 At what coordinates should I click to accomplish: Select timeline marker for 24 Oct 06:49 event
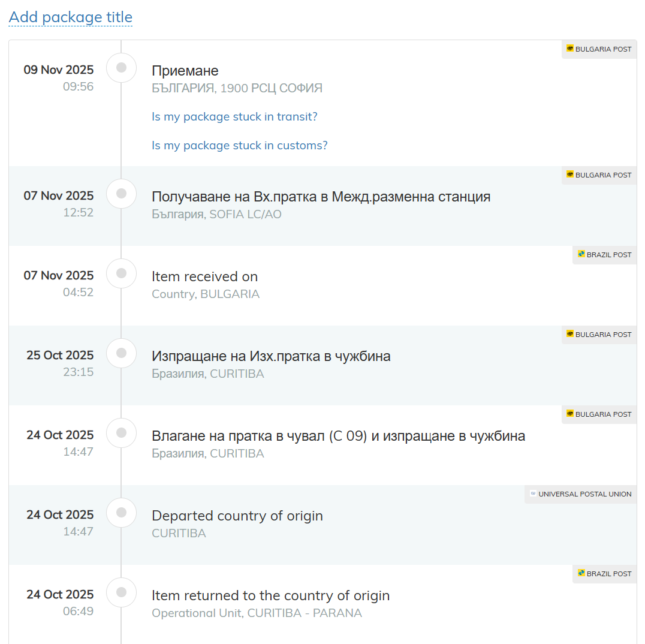[121, 592]
